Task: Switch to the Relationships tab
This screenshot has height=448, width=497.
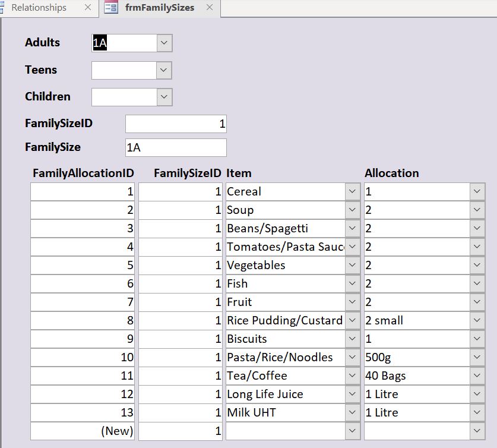Action: click(x=39, y=8)
